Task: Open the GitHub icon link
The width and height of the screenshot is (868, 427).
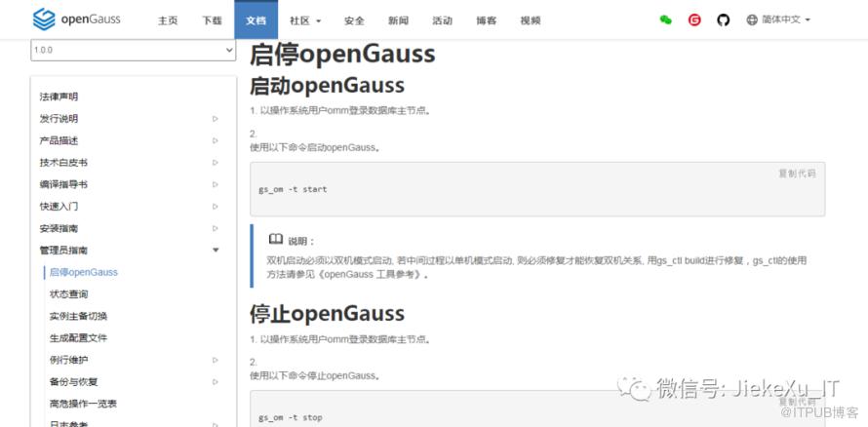Action: click(723, 19)
